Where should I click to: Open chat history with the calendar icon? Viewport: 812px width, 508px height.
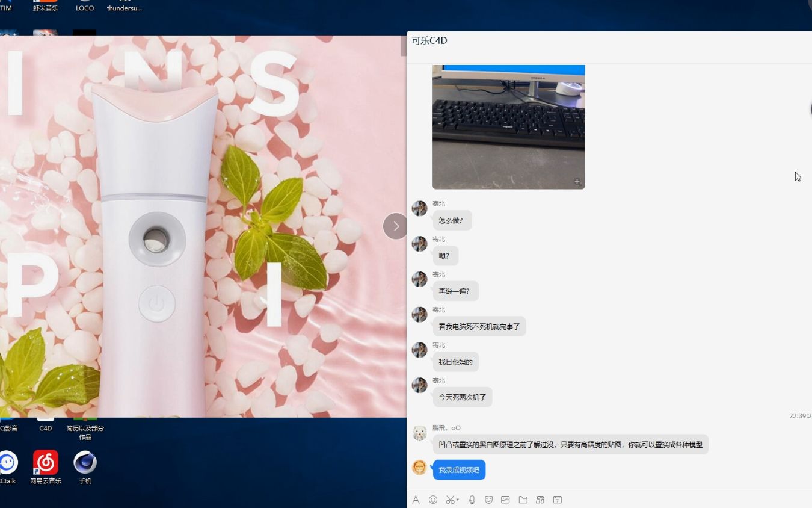tap(557, 500)
